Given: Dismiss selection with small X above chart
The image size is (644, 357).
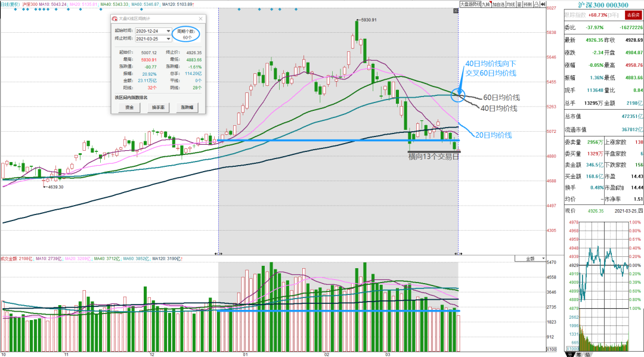Looking at the screenshot, I should click(456, 11).
